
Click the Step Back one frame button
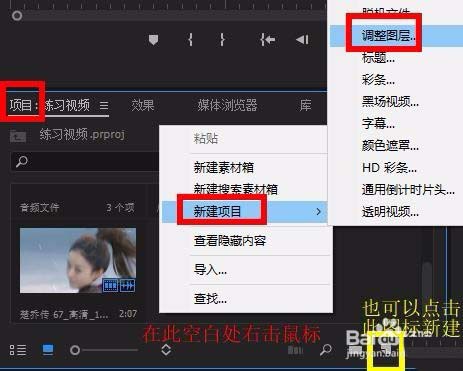tap(302, 40)
